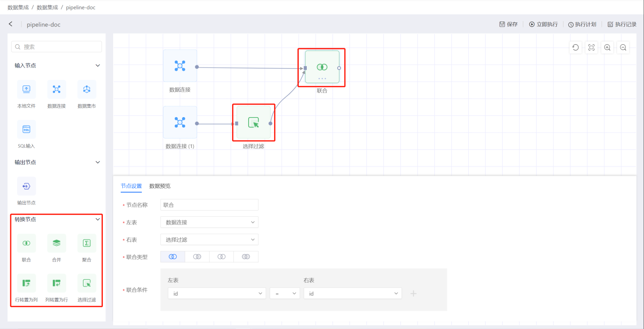Click the 保存 button

click(x=508, y=24)
